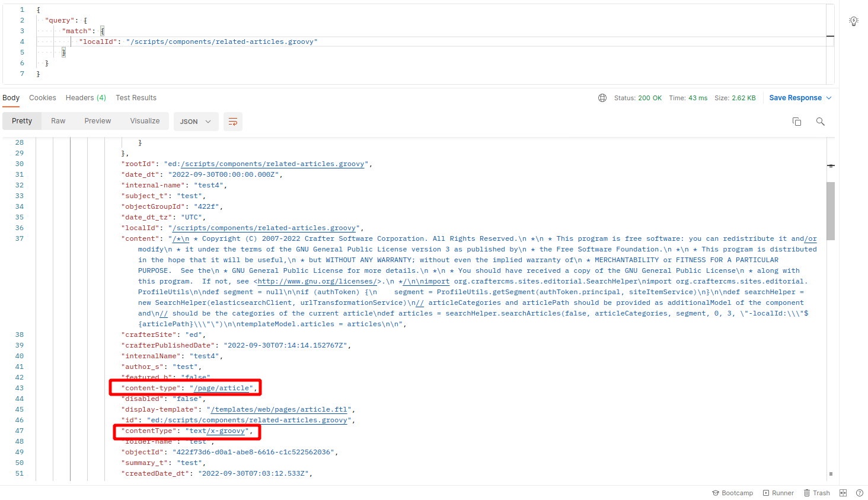Click the help question-mark icon bottom right
Viewport: 868px width, 500px height.
tap(860, 492)
